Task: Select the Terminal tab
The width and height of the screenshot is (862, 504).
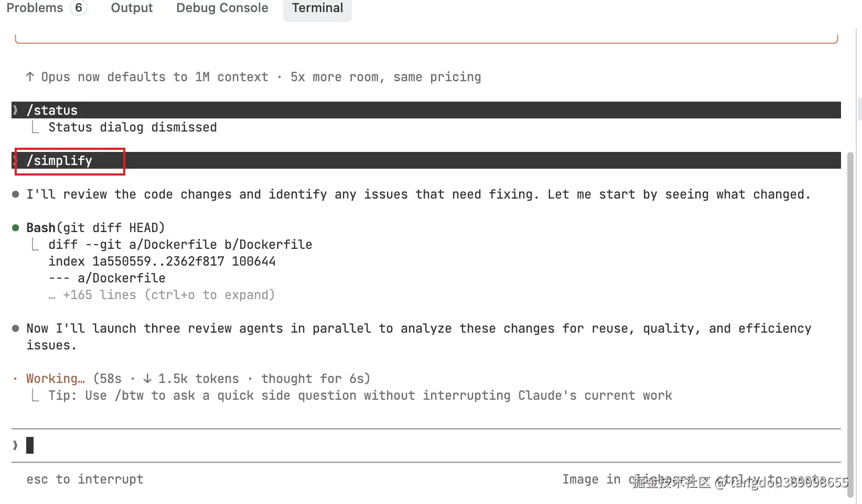Action: point(317,8)
